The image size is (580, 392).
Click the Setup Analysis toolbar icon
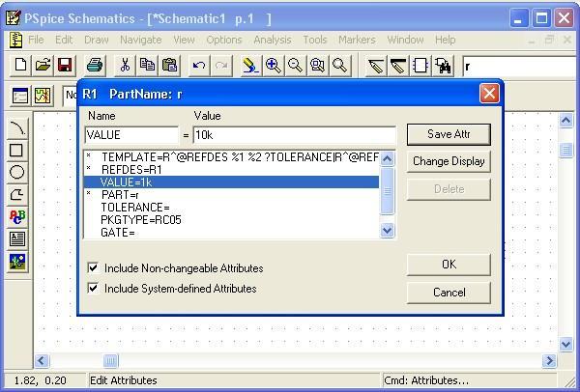pos(20,96)
